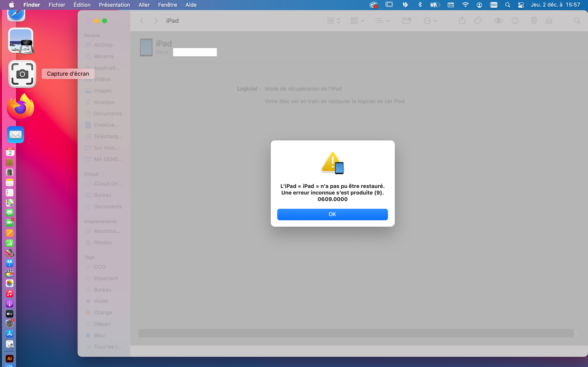Click the tags icon in the toolbar
This screenshot has height=367, width=588.
tap(478, 21)
